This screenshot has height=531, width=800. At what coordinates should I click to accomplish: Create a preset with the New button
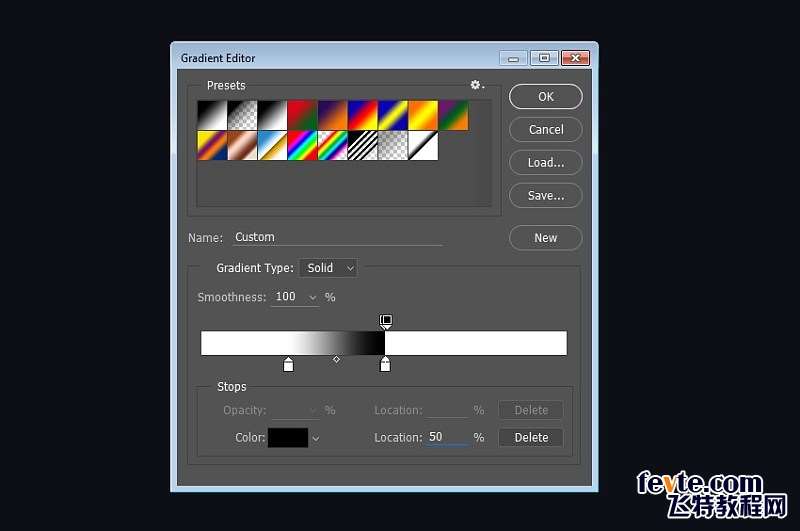pyautogui.click(x=545, y=238)
